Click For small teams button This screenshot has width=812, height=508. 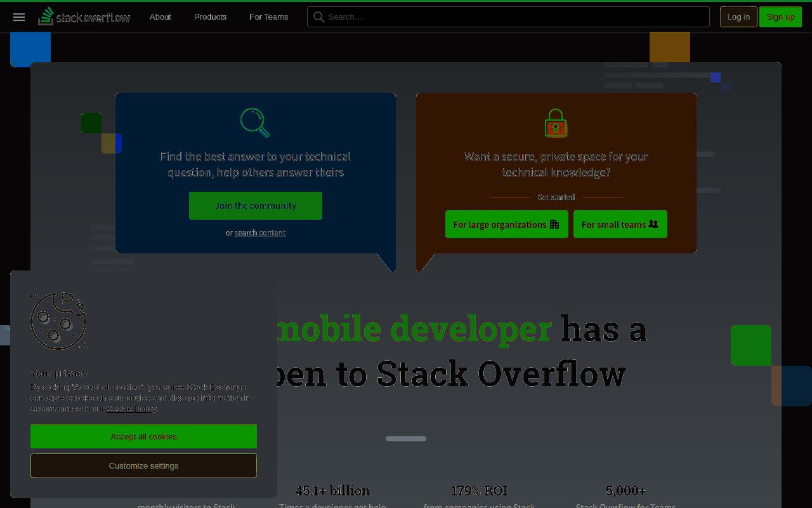pos(620,224)
